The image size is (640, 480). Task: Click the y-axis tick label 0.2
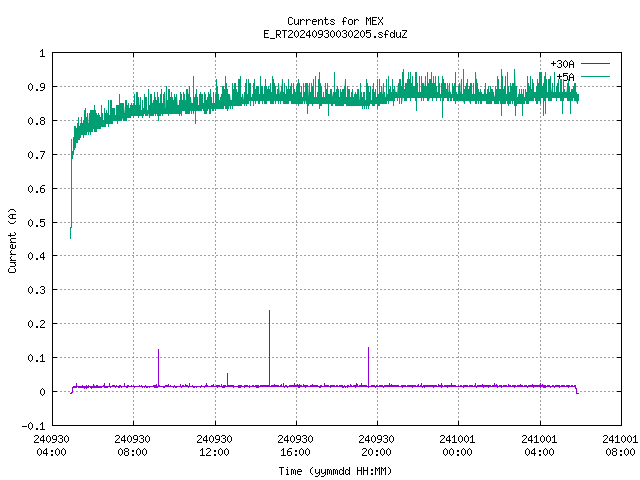(x=36, y=324)
